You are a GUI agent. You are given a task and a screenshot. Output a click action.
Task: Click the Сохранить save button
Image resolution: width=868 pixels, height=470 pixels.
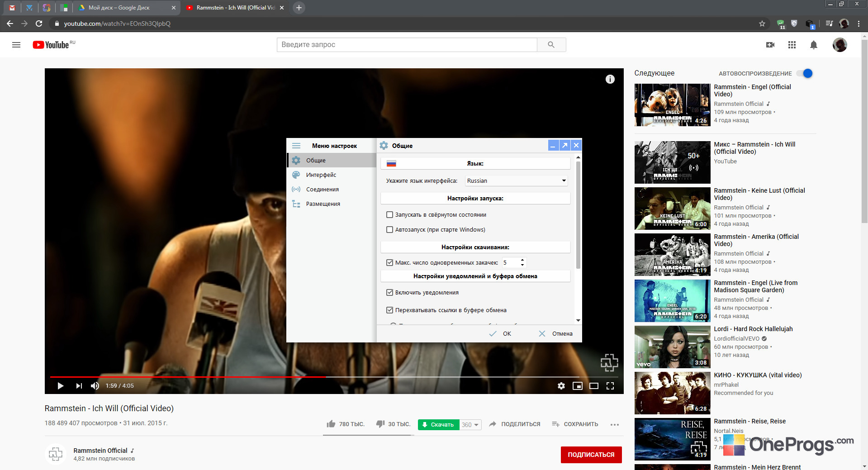click(575, 424)
